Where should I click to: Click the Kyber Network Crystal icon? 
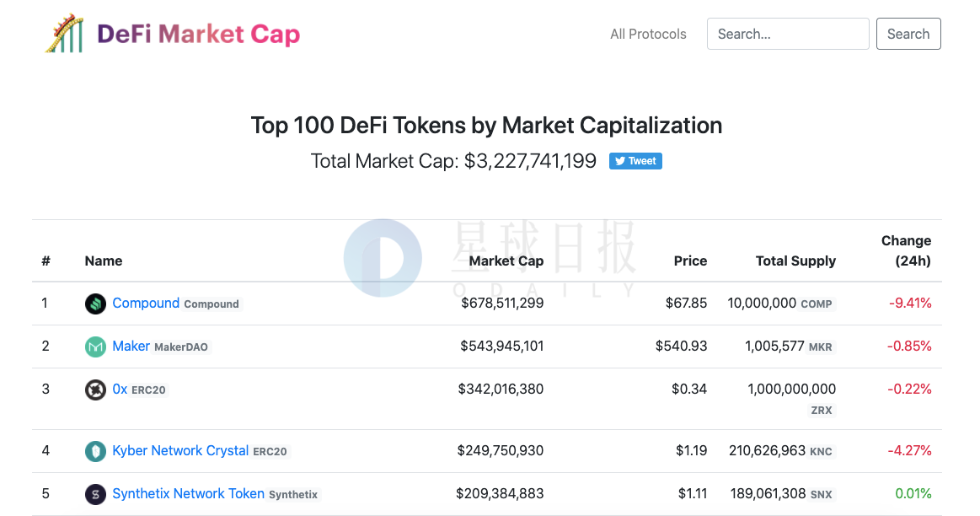pyautogui.click(x=95, y=452)
